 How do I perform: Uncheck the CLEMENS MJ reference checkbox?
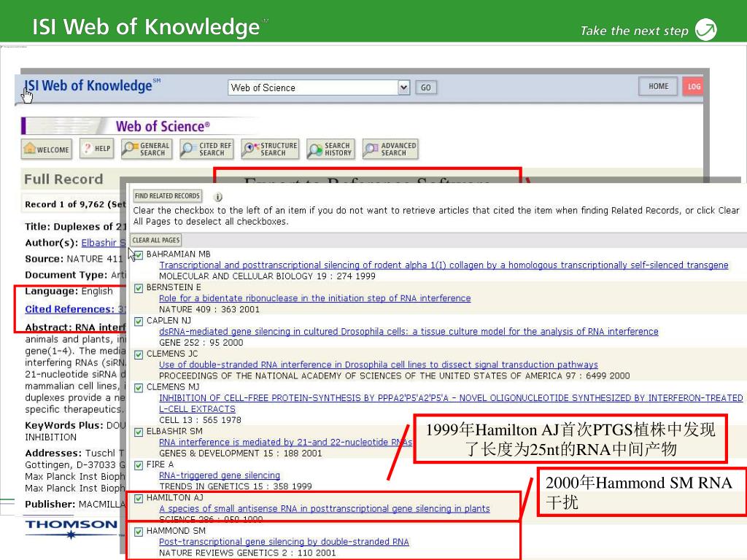click(x=139, y=388)
